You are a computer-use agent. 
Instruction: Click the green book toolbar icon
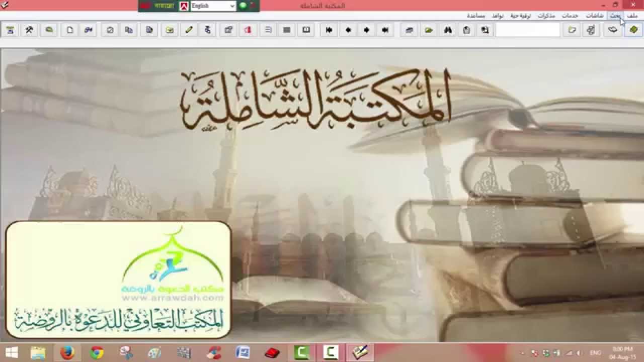633,30
